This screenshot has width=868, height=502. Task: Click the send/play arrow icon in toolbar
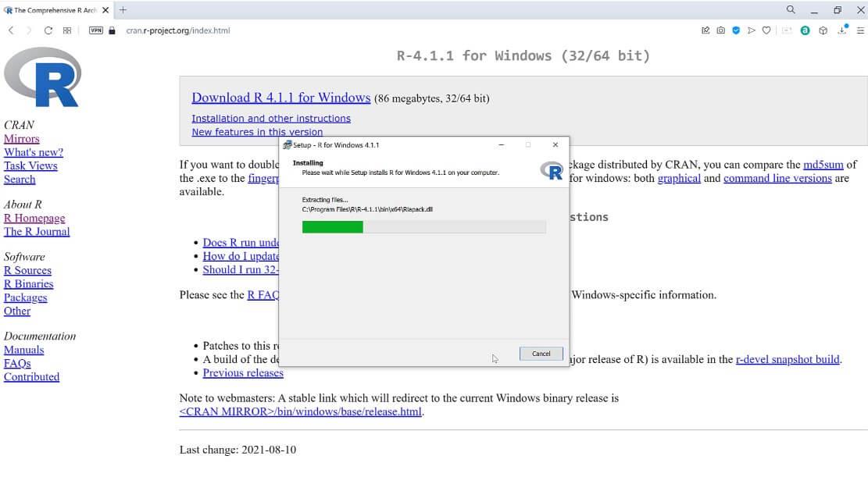click(751, 30)
